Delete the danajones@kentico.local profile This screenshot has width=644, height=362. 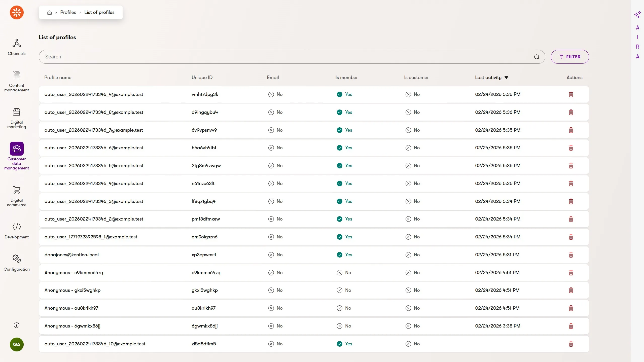[571, 255]
